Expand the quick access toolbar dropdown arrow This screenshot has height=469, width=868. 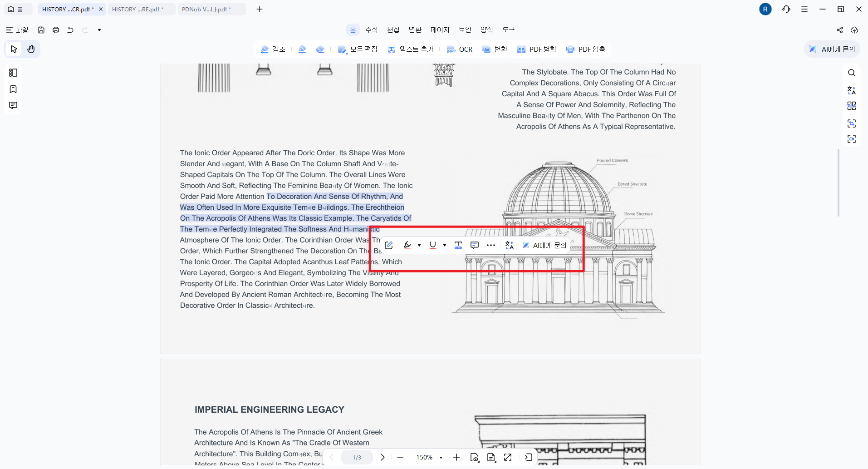(99, 30)
